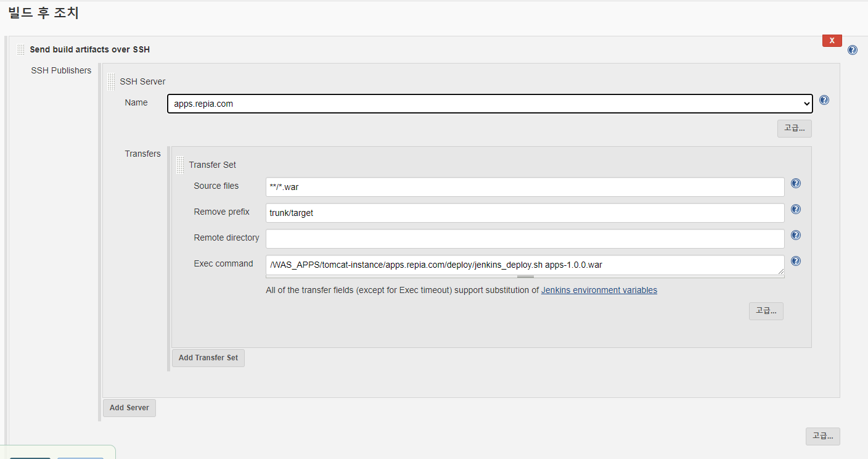Open Jenkins environment variables link
Screen dimensions: 868x459
coord(599,290)
